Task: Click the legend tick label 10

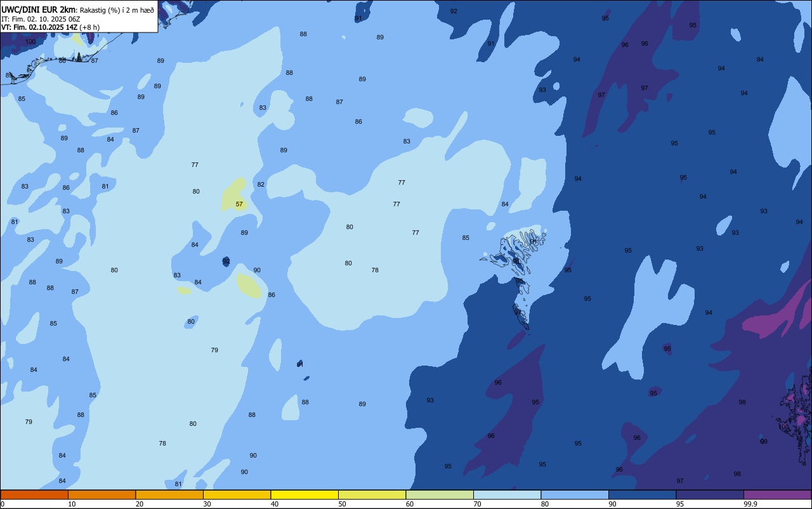Action: (72, 504)
